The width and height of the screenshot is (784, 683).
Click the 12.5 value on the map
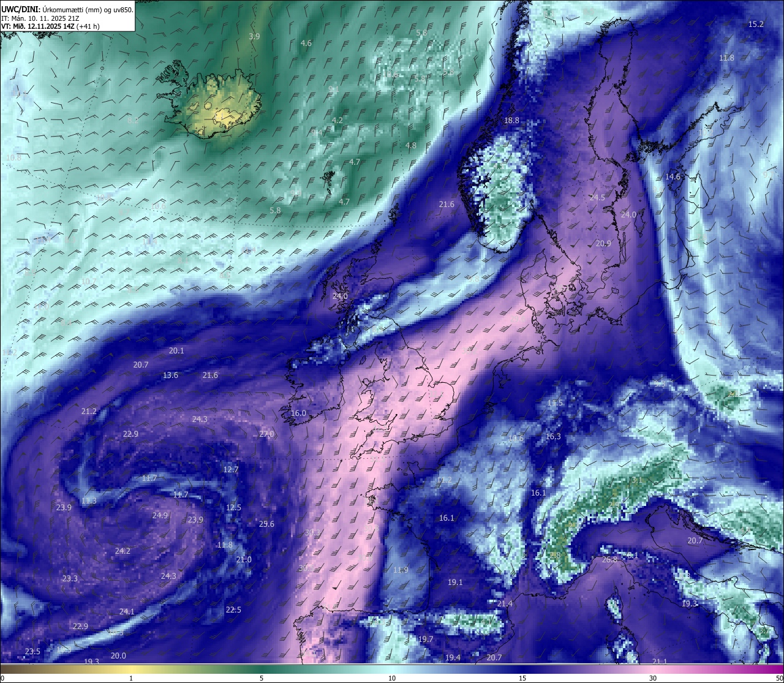[233, 508]
